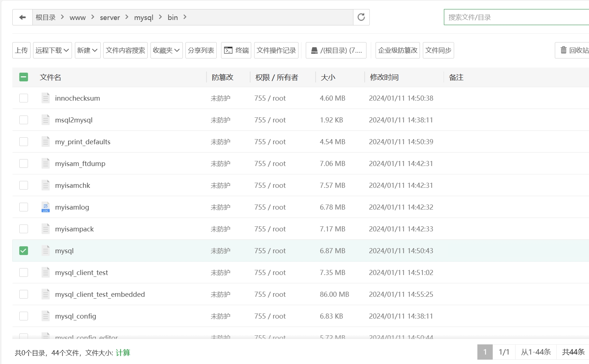Check the myisamlog checkbox
Screen dimensions: 589x364
24,207
